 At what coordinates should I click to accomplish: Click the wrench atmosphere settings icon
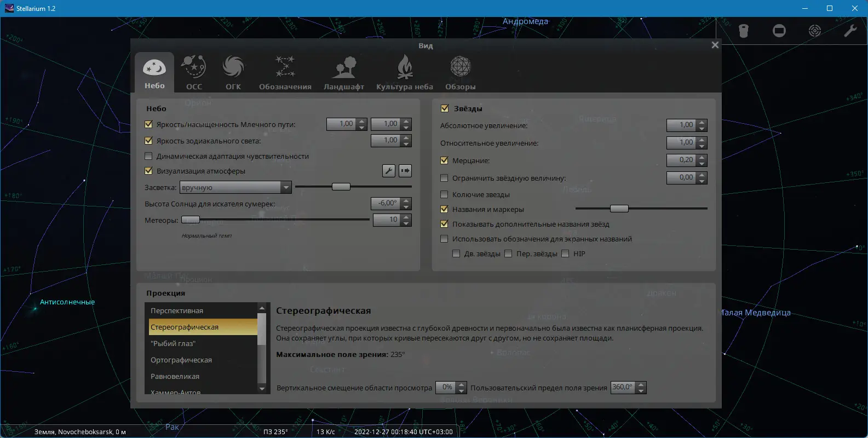pyautogui.click(x=389, y=171)
